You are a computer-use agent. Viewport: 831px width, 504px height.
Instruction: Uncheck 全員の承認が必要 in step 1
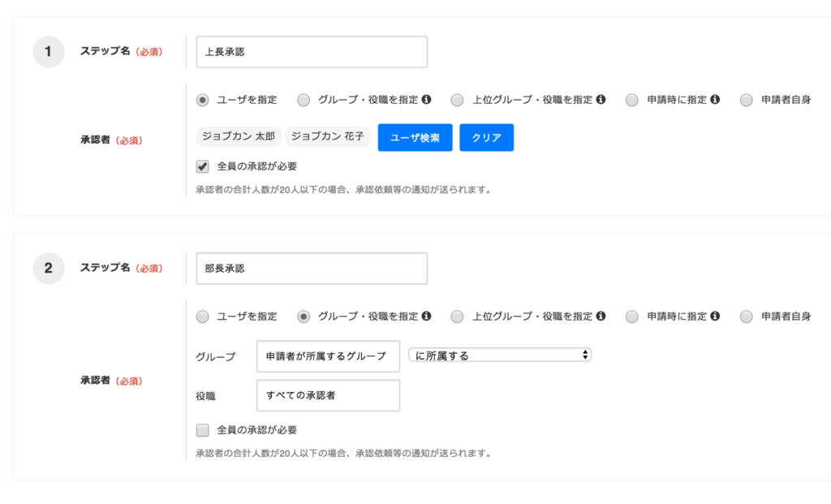[x=201, y=167]
